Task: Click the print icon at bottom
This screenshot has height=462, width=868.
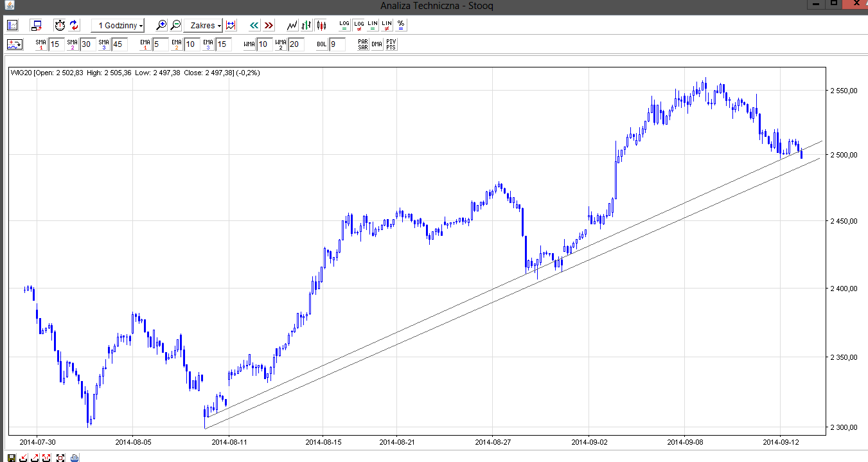Action: pyautogui.click(x=75, y=458)
